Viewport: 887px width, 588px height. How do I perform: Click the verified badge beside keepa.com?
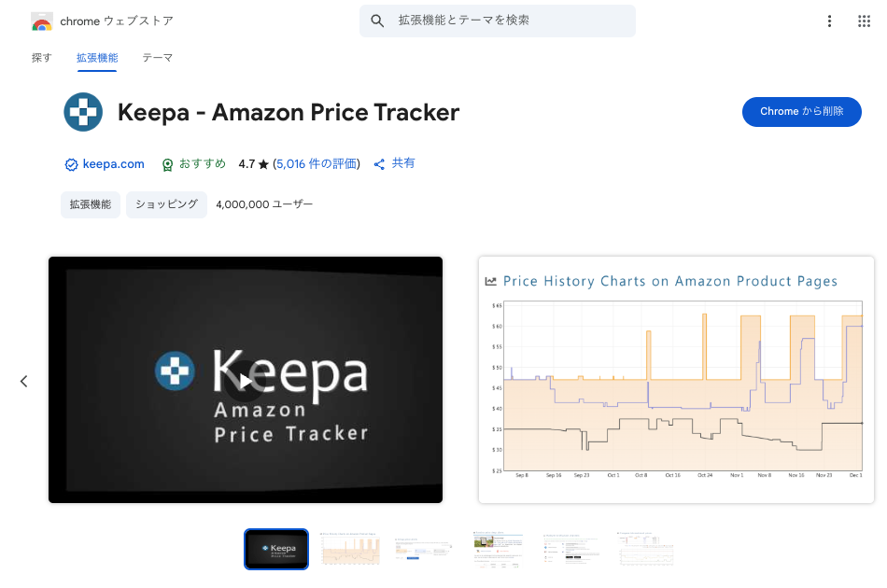71,165
